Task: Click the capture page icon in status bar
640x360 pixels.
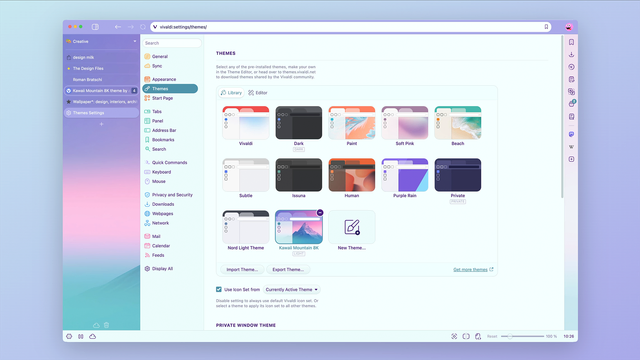Action: pos(454,336)
